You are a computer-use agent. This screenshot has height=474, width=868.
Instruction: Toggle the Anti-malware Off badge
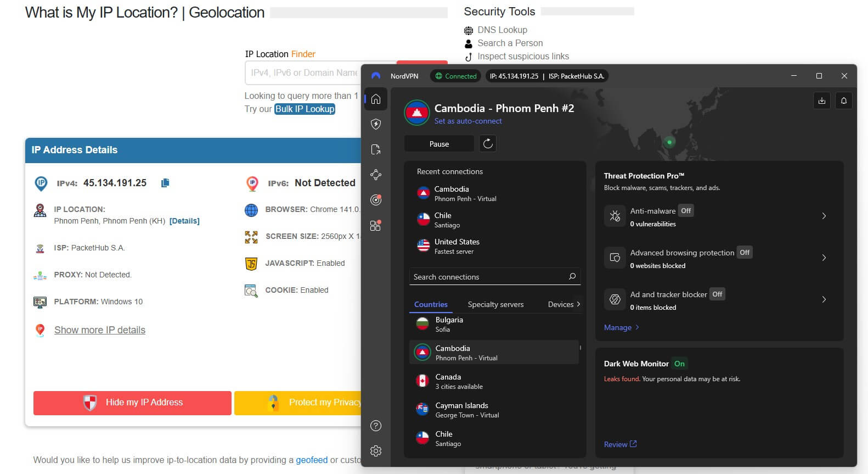tap(686, 210)
